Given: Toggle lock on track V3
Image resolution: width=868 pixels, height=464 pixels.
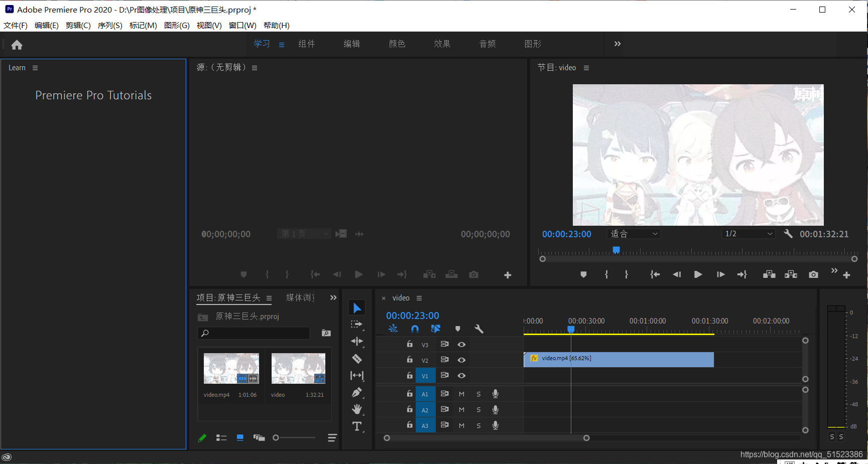Looking at the screenshot, I should 410,344.
